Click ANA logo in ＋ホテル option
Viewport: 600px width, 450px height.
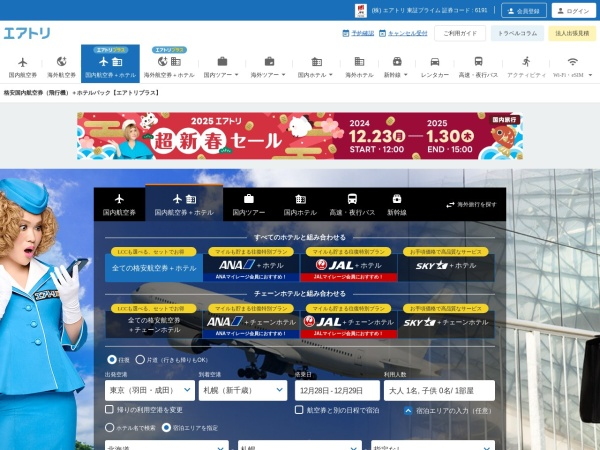pos(236,265)
